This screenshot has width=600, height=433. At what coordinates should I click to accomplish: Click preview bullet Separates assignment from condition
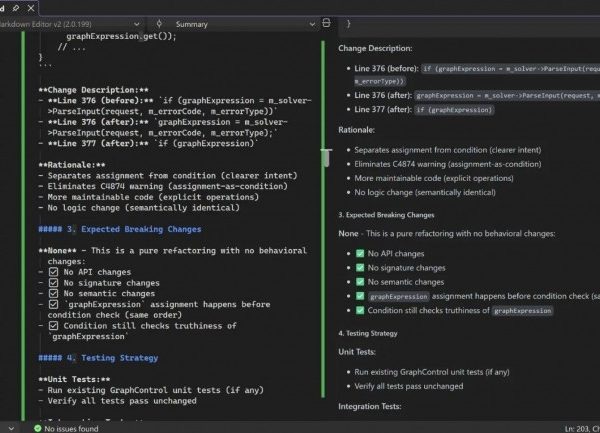(448, 150)
